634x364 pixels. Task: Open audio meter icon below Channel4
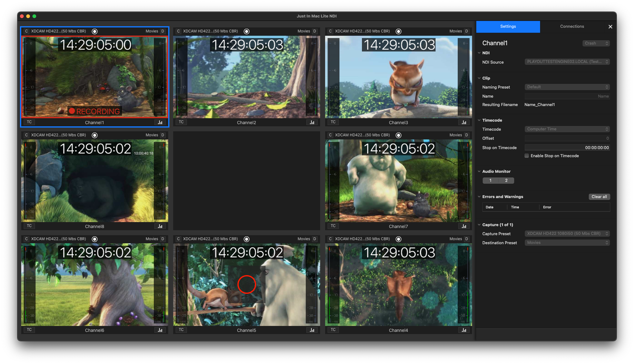pyautogui.click(x=464, y=330)
